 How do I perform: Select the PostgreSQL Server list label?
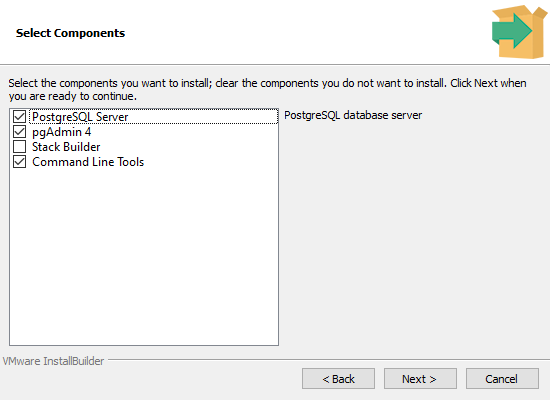click(x=80, y=117)
